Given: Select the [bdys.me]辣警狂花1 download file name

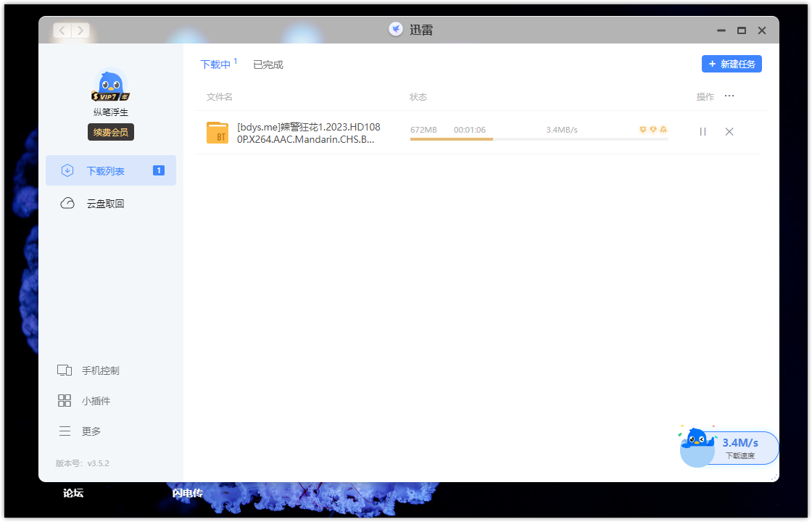Looking at the screenshot, I should 309,133.
